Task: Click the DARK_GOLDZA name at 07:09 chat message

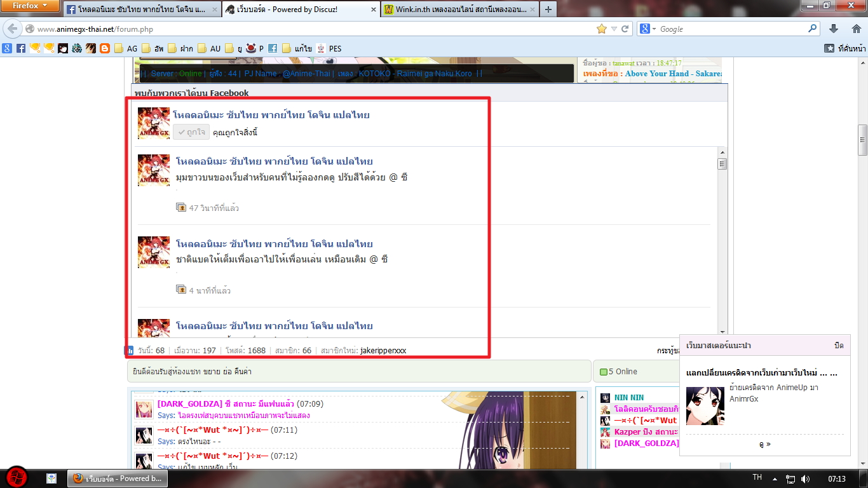Action: click(191, 404)
